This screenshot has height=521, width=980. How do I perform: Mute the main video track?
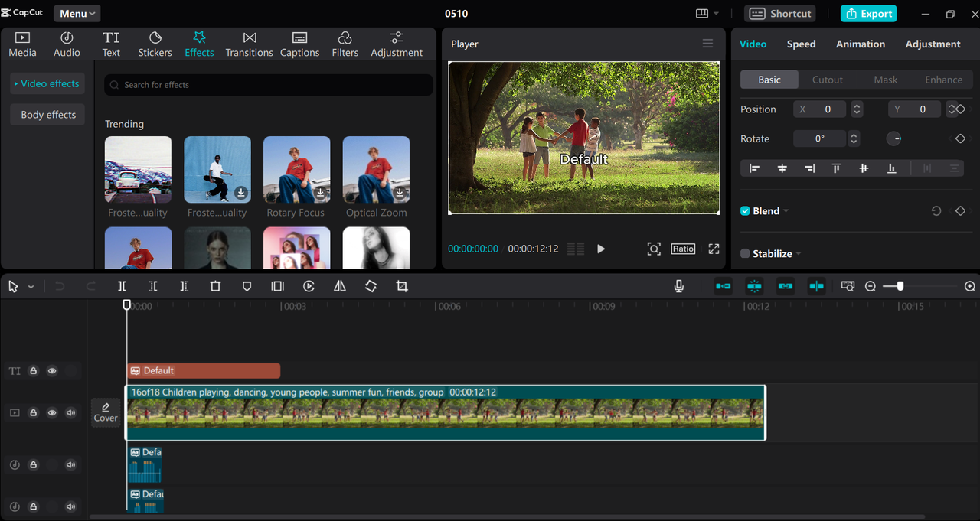[x=71, y=413]
